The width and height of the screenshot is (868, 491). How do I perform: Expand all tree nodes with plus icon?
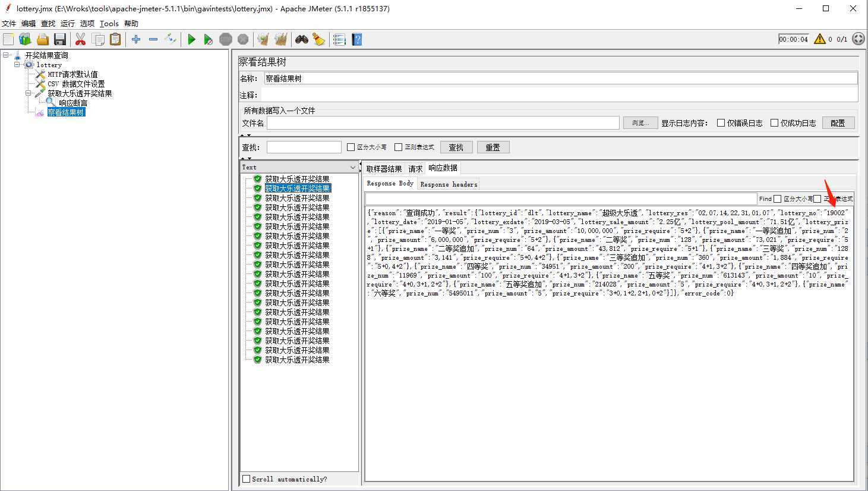tap(136, 39)
